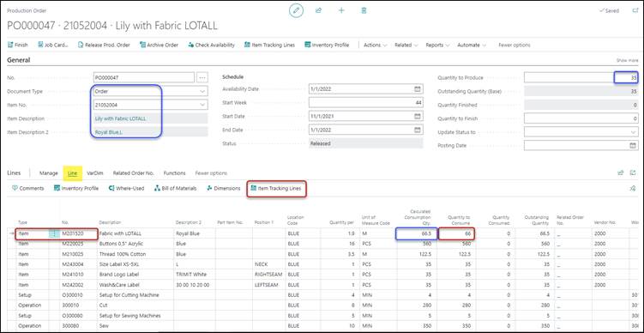Run Check Availability
The image size is (644, 333).
(211, 45)
